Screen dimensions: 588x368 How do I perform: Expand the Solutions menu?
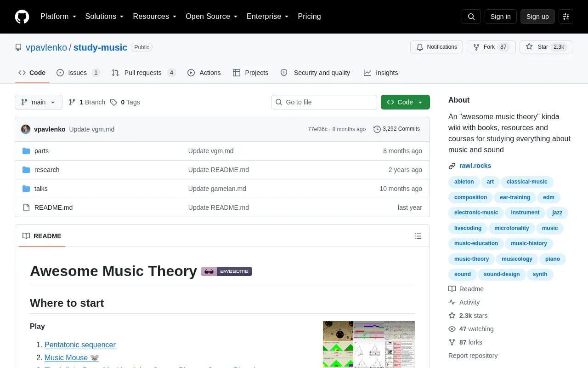(105, 17)
